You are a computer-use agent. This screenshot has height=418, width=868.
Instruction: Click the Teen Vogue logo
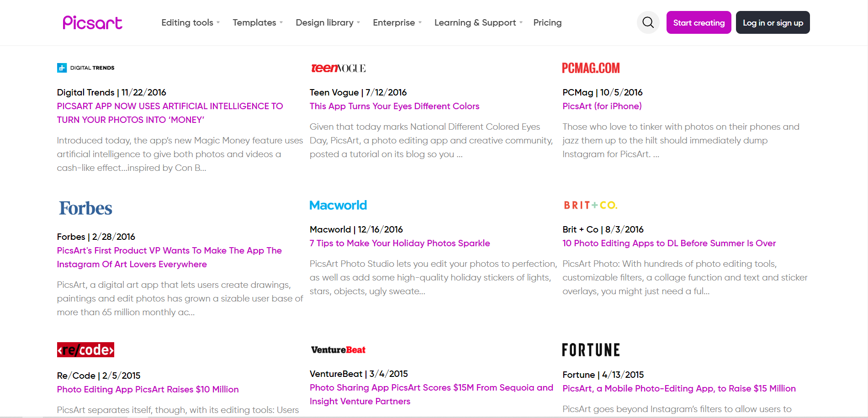coord(338,68)
